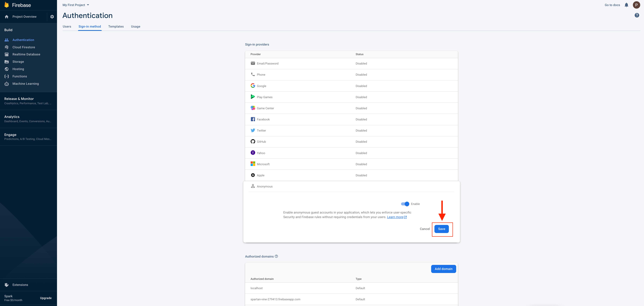
Task: Click the localhost authorized domain
Action: click(256, 288)
